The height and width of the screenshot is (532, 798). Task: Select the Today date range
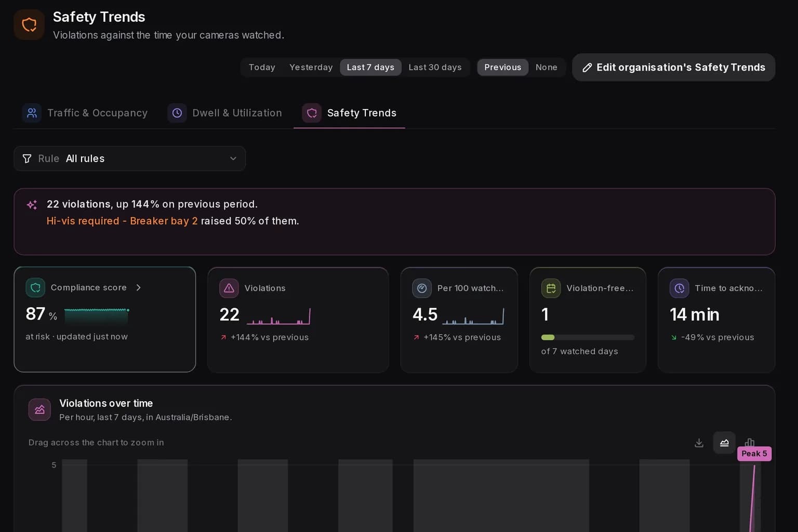pyautogui.click(x=262, y=68)
